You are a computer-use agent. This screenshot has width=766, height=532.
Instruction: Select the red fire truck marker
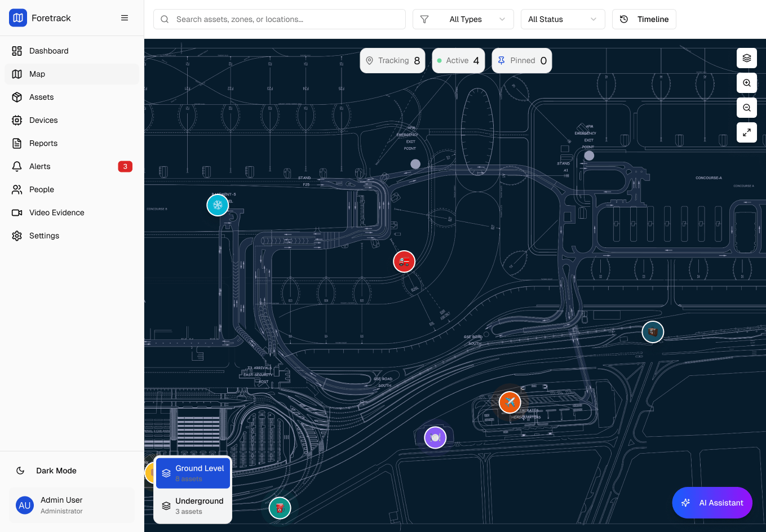404,261
